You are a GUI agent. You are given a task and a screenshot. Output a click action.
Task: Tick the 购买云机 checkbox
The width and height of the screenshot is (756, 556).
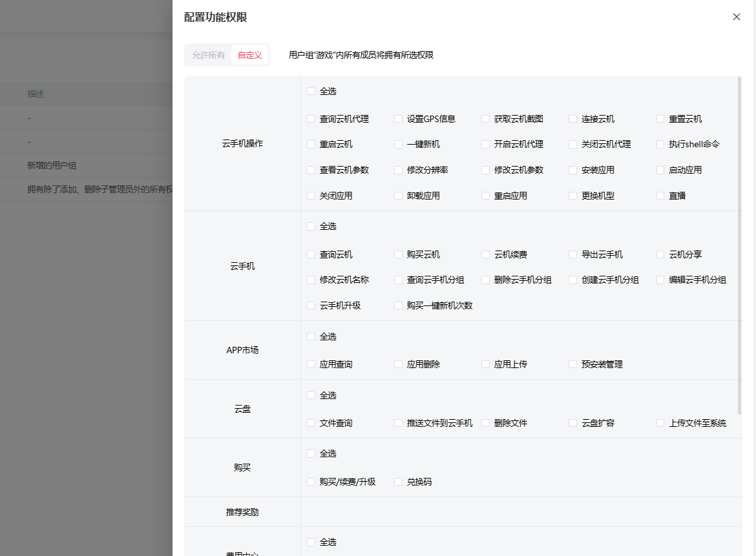point(399,255)
